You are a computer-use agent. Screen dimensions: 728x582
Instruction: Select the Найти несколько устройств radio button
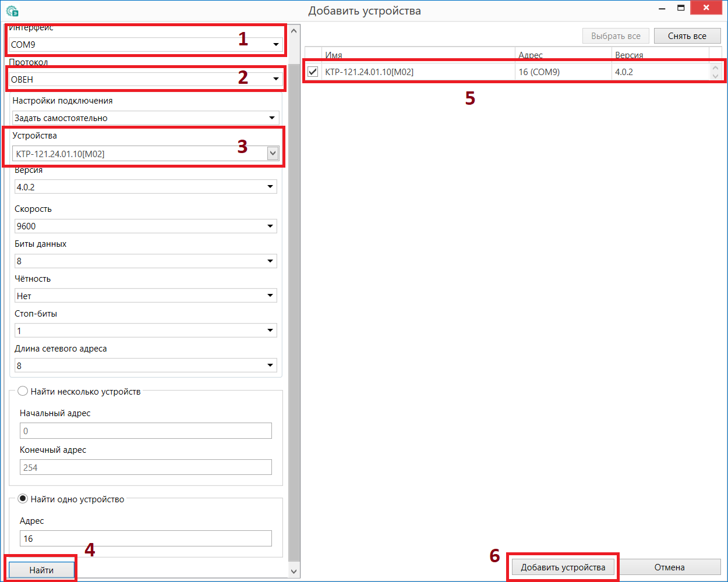(23, 391)
